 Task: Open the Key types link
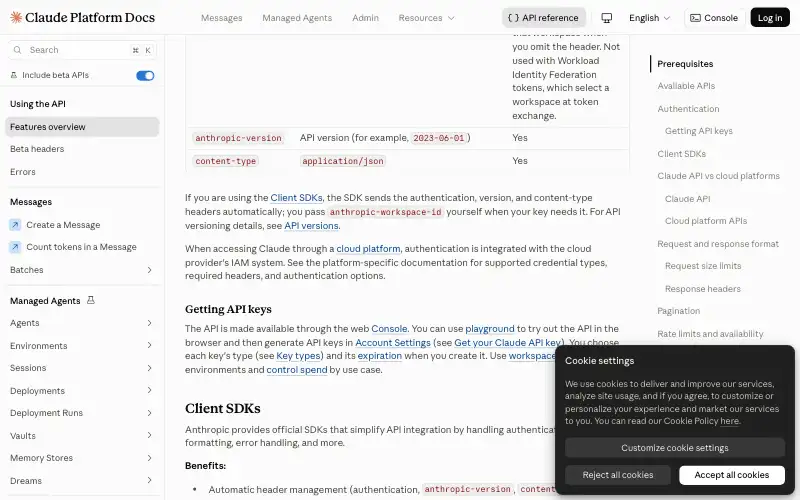[298, 356]
